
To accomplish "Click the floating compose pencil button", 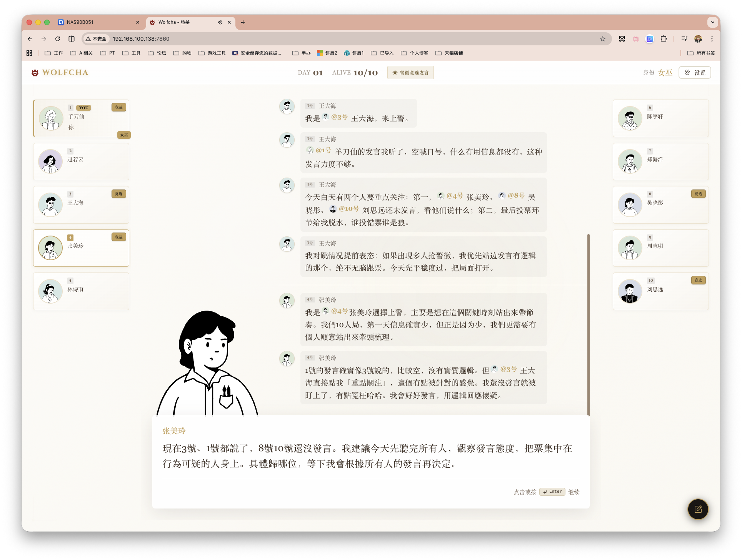I will (697, 509).
